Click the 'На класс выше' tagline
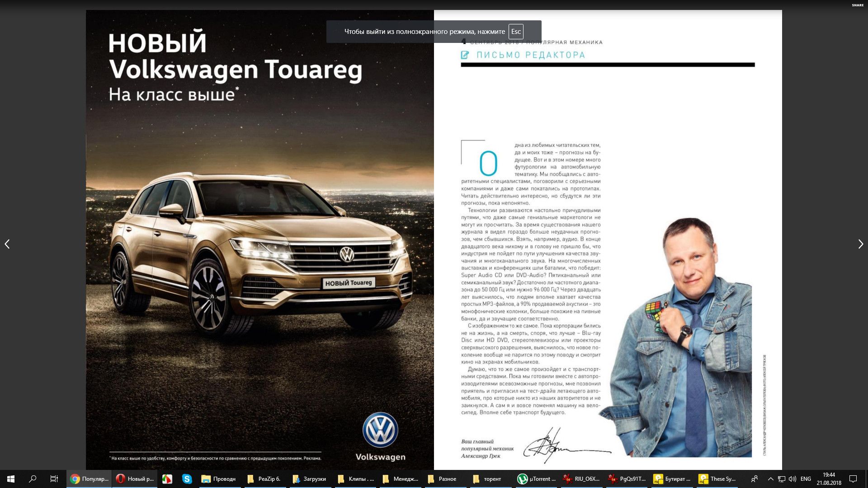 (x=173, y=94)
